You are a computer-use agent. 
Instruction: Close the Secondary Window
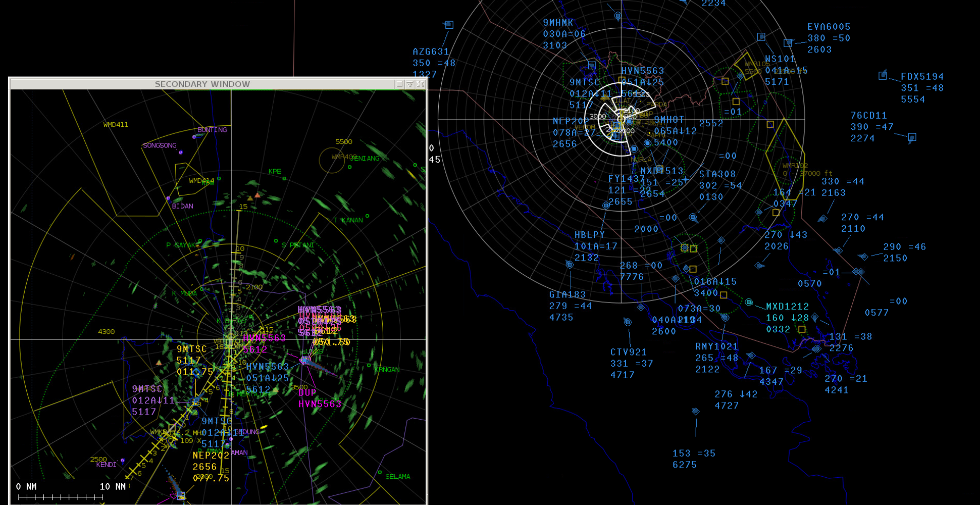pos(420,84)
